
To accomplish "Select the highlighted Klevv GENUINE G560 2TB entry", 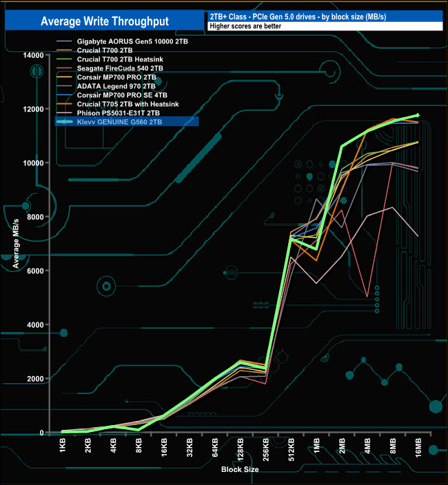I will pyautogui.click(x=127, y=121).
